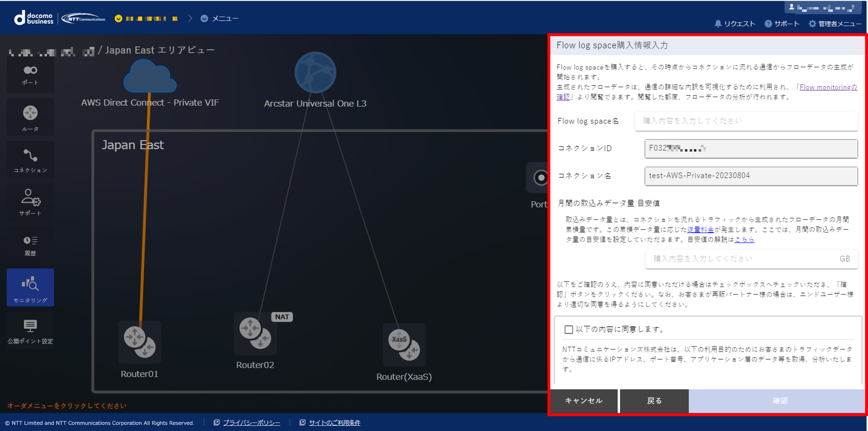Screen dimensions: 868x431
Task: Click the Arcstar Universal One L3 icon
Action: 315,72
